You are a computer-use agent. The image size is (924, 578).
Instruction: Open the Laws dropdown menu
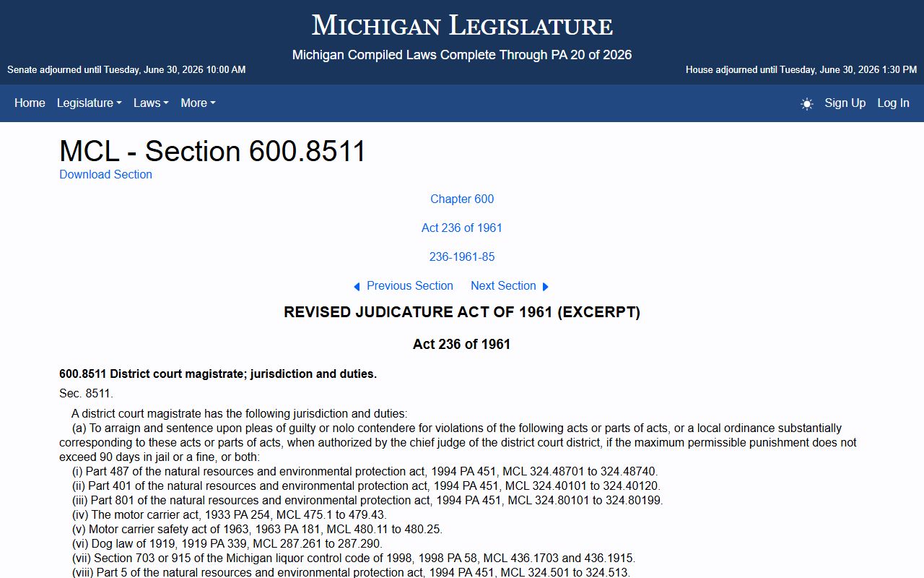151,103
